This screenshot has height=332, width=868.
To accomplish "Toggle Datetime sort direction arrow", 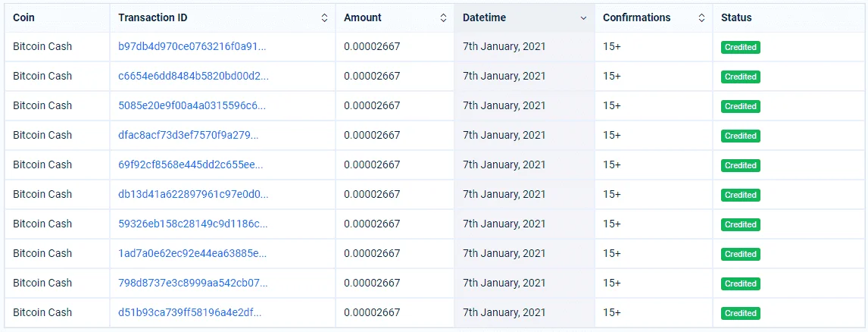I will point(583,18).
